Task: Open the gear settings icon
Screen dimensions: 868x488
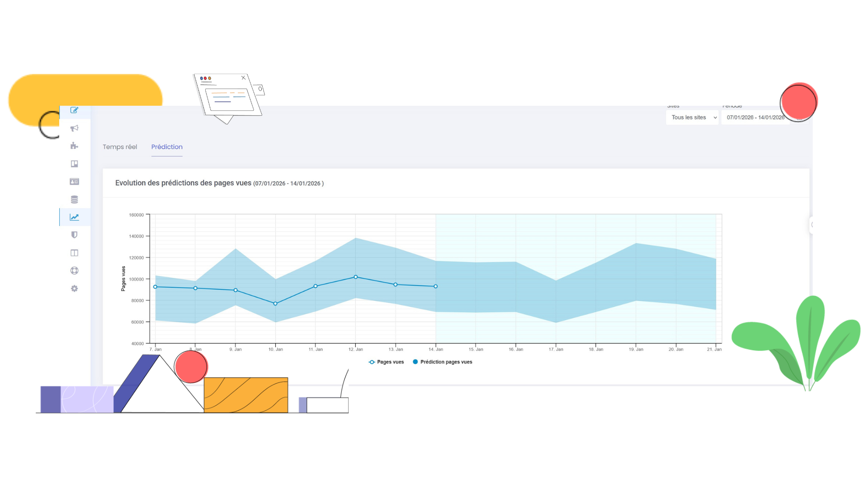Action: (x=74, y=288)
